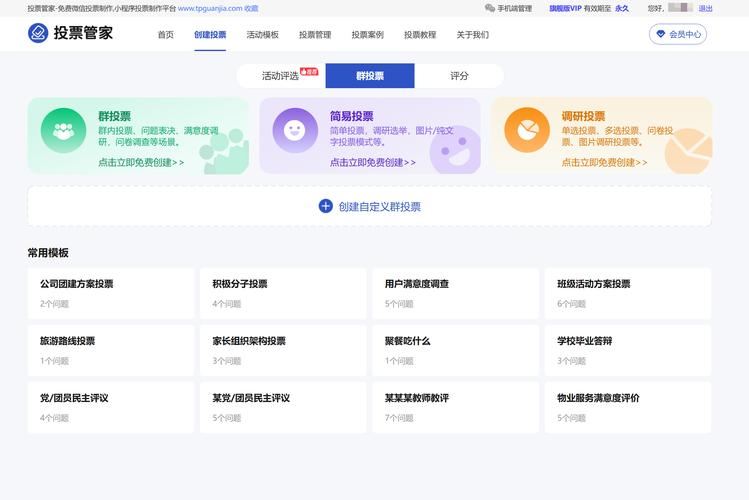This screenshot has height=500, width=749.
Task: Choose the 用户满意度调查 template card
Action: (x=455, y=293)
